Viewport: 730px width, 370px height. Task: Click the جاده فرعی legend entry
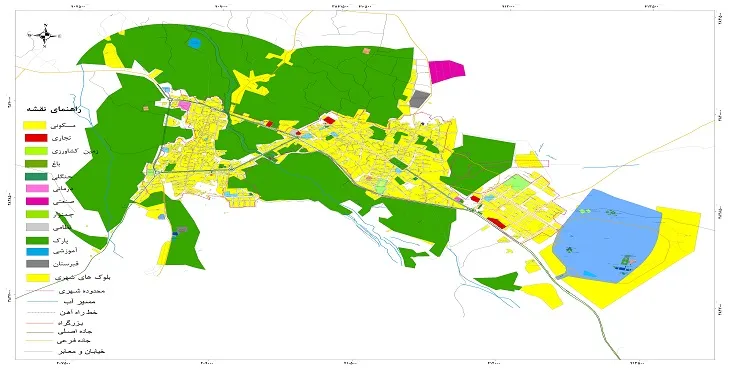coord(59,341)
